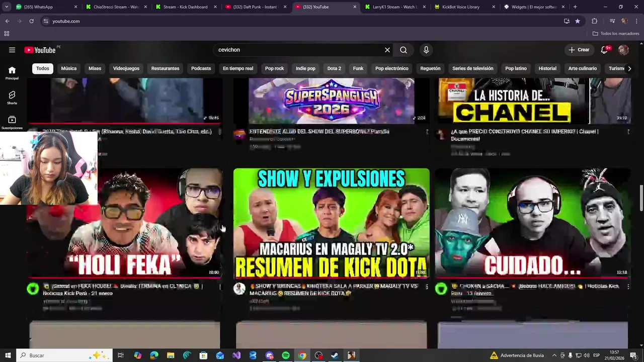644x362 pixels.
Task: Switch to the LarryK1 Stream tab
Action: point(395,7)
